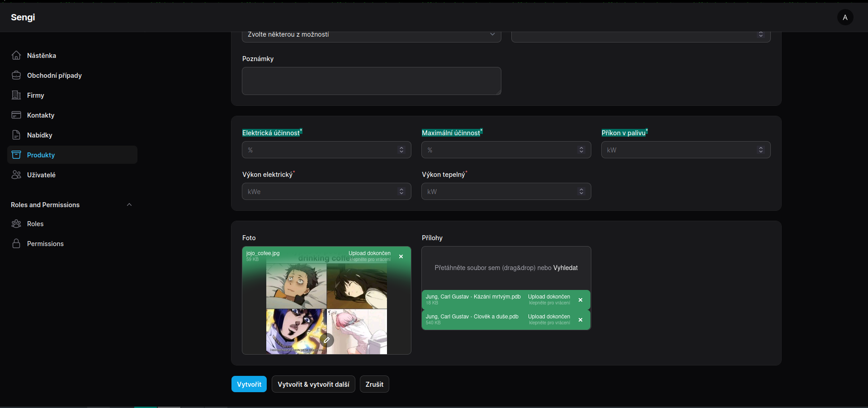868x408 pixels.
Task: Click the Přílohy section label
Action: pyautogui.click(x=432, y=238)
